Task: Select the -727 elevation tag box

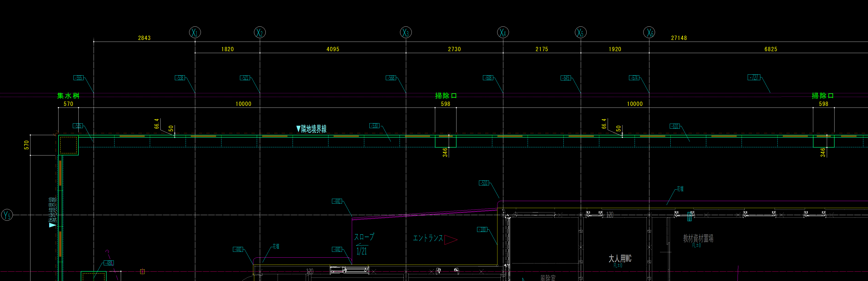Action: (754, 77)
